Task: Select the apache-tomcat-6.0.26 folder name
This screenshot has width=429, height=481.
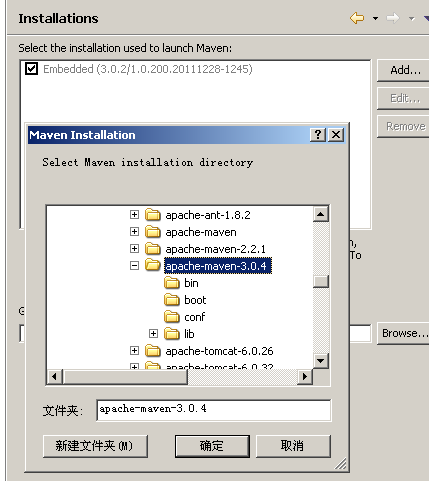Action: (x=219, y=351)
